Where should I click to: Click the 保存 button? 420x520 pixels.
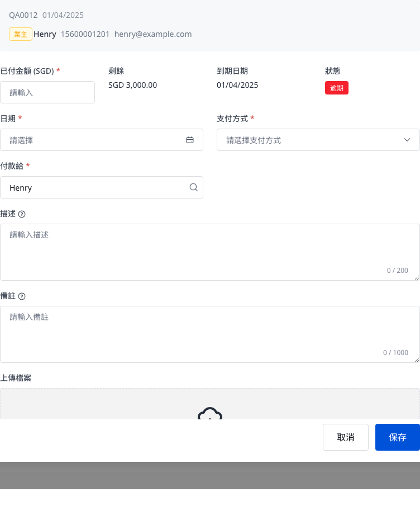(398, 437)
